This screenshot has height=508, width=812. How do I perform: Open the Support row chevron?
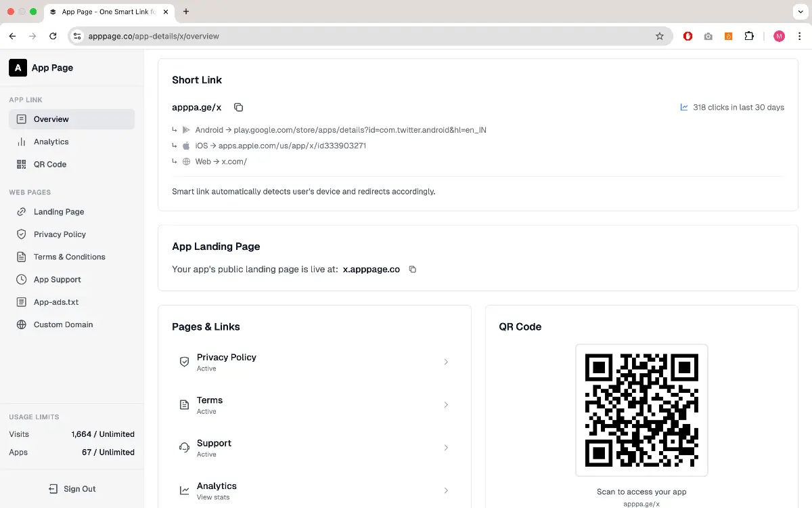pyautogui.click(x=446, y=447)
